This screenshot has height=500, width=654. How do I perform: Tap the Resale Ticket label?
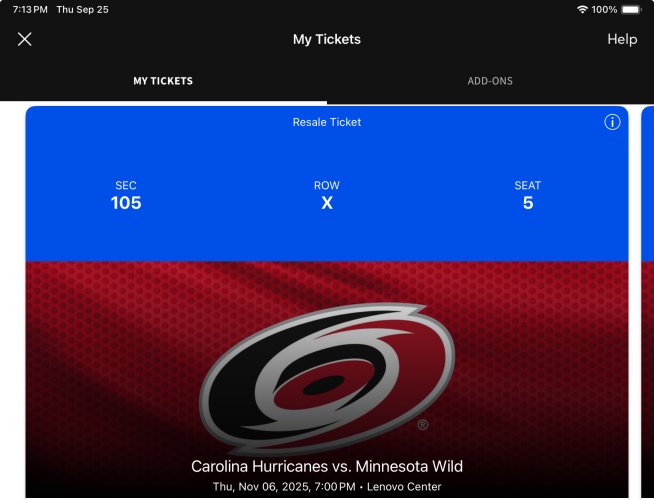coord(327,122)
